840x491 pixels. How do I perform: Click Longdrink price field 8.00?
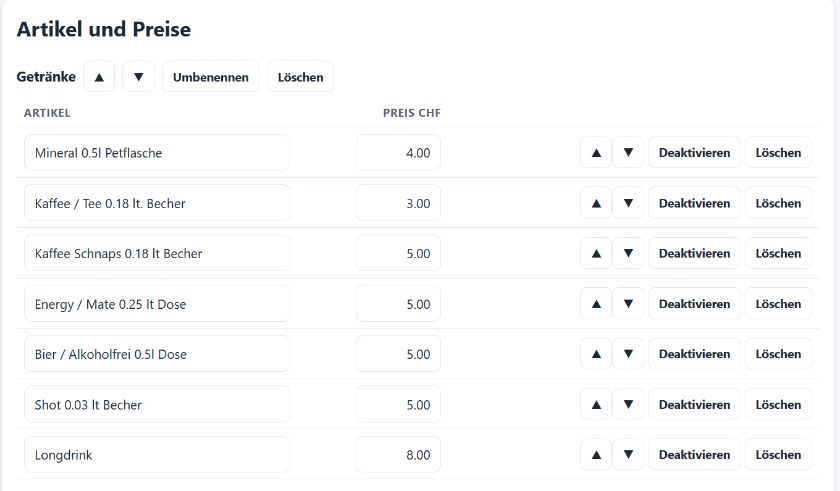[x=398, y=455]
